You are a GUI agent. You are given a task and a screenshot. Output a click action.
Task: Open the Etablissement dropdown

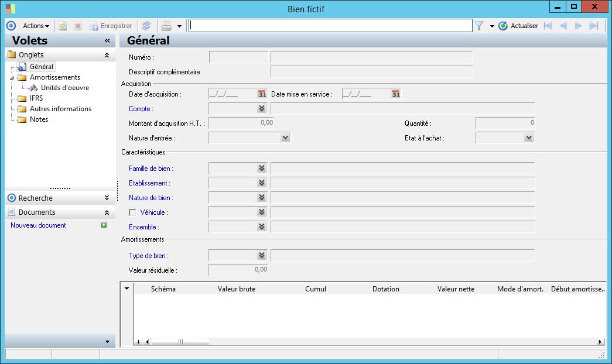coord(262,183)
